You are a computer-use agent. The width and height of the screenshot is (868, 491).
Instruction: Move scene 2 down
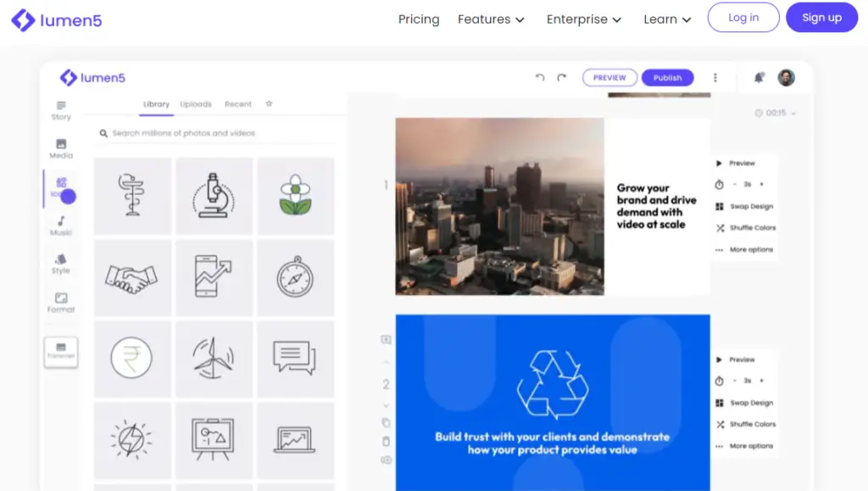[386, 405]
